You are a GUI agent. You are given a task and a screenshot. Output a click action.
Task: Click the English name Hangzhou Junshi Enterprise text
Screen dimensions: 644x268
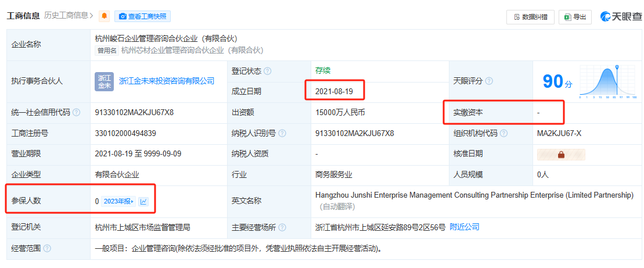tap(475, 195)
